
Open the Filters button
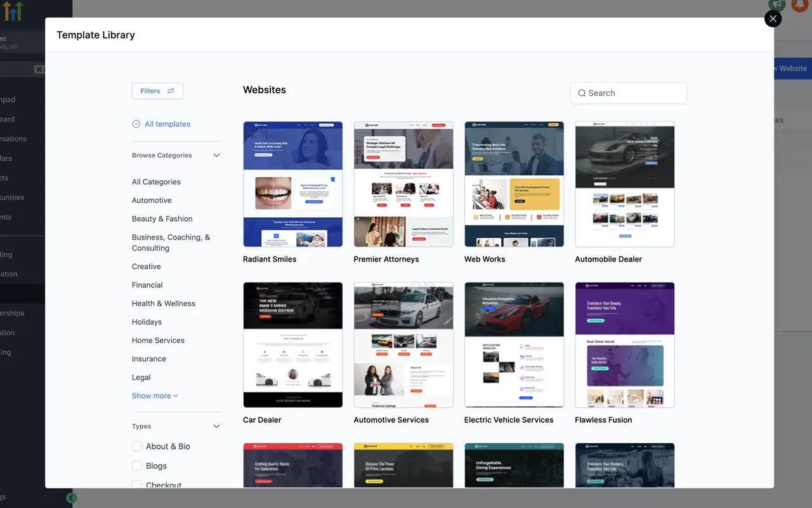pyautogui.click(x=157, y=91)
